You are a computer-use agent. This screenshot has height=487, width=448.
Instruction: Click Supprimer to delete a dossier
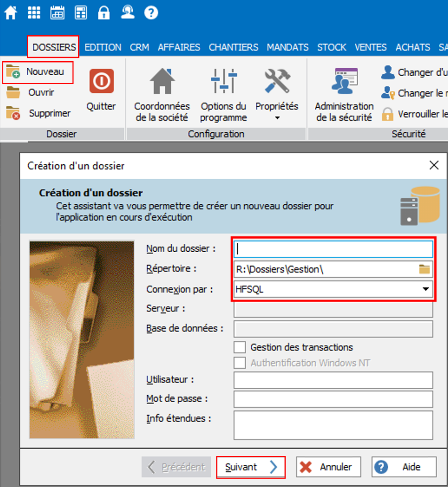point(39,113)
